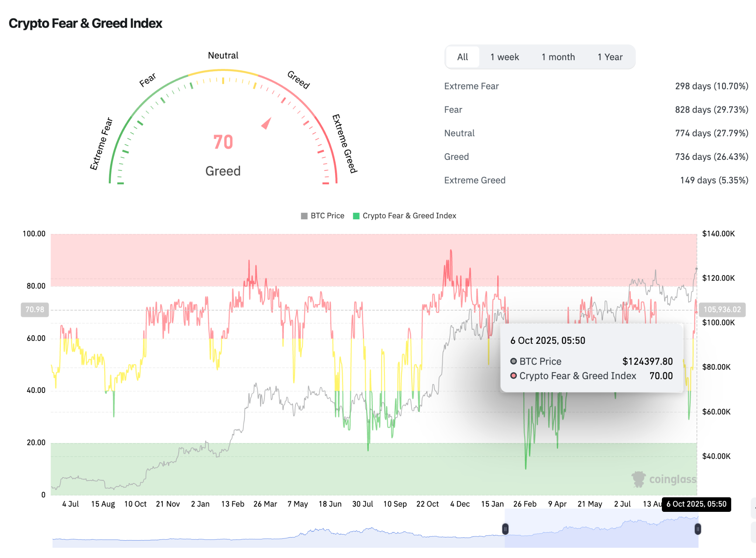Click the 70.98 left axis value marker
Screen dimensions: 756x558
[35, 309]
